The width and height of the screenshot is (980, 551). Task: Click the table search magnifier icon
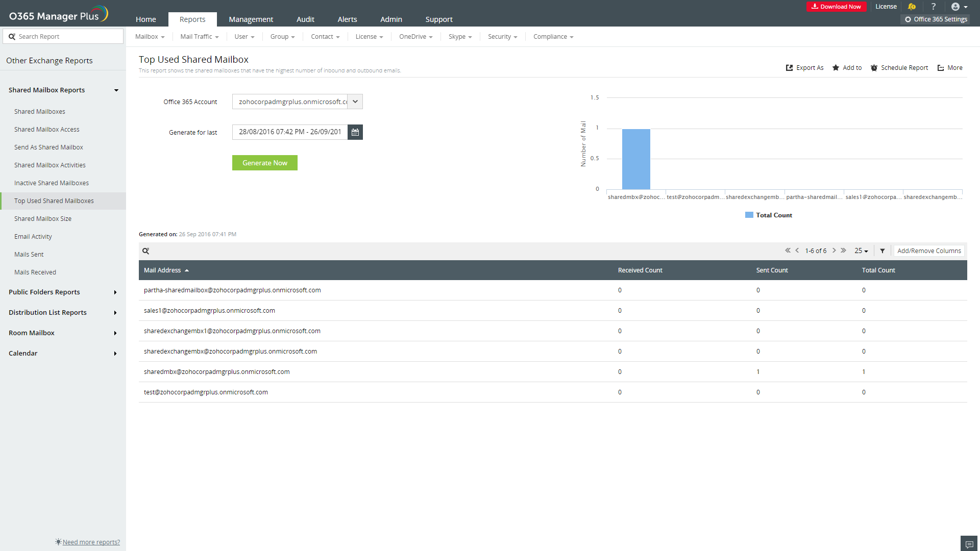click(145, 251)
